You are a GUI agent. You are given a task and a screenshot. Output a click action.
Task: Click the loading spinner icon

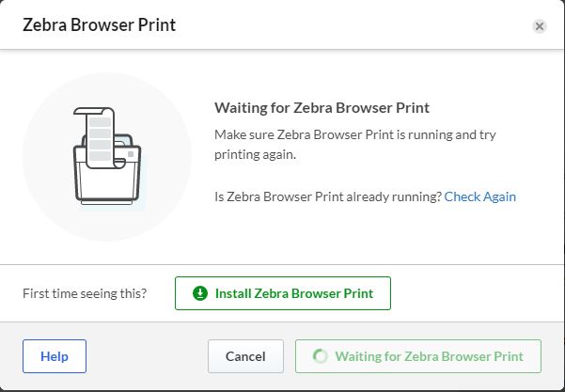click(x=320, y=357)
